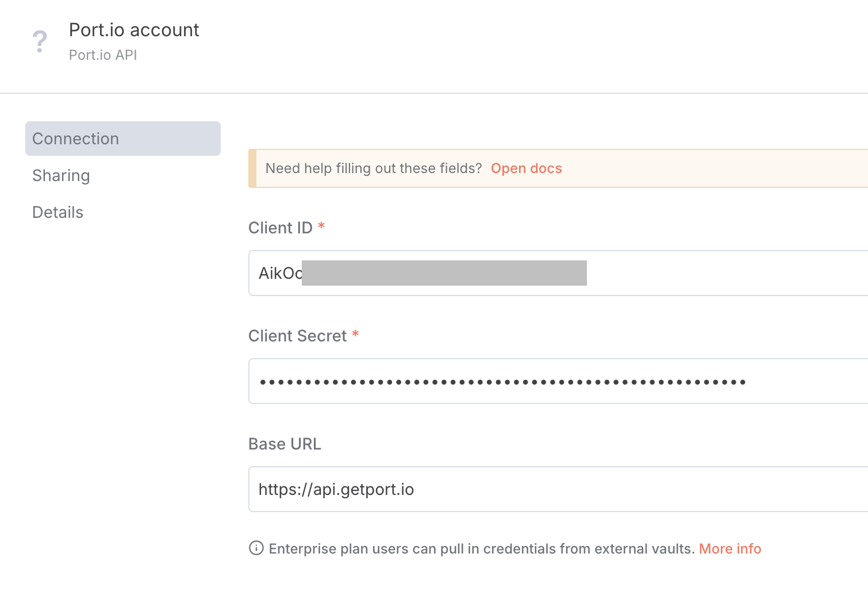Click the info circle icon beside Enterprise note
868x607 pixels.
point(256,548)
